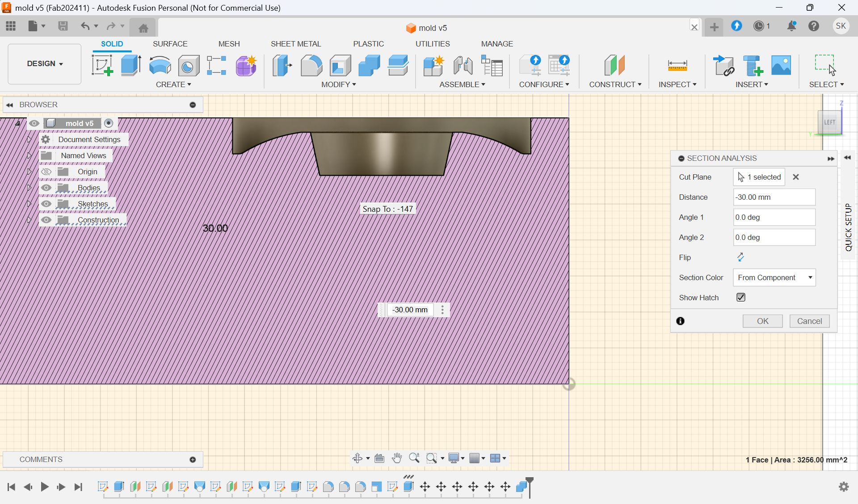Toggle Show Hatch checkbox

click(741, 297)
